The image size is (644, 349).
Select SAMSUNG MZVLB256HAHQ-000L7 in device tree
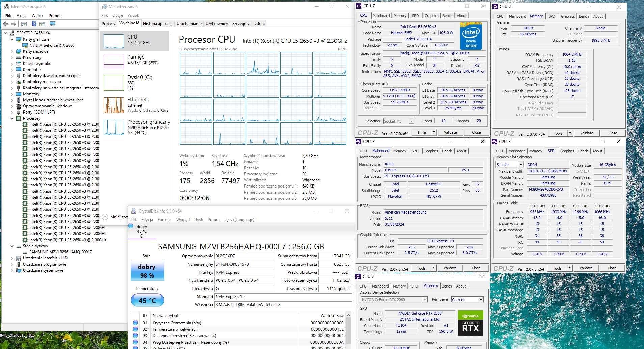click(x=60, y=252)
